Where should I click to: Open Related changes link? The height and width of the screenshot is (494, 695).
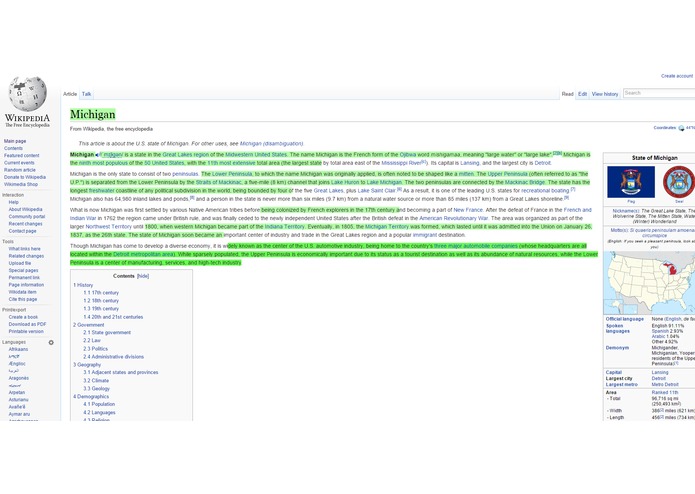pos(26,256)
